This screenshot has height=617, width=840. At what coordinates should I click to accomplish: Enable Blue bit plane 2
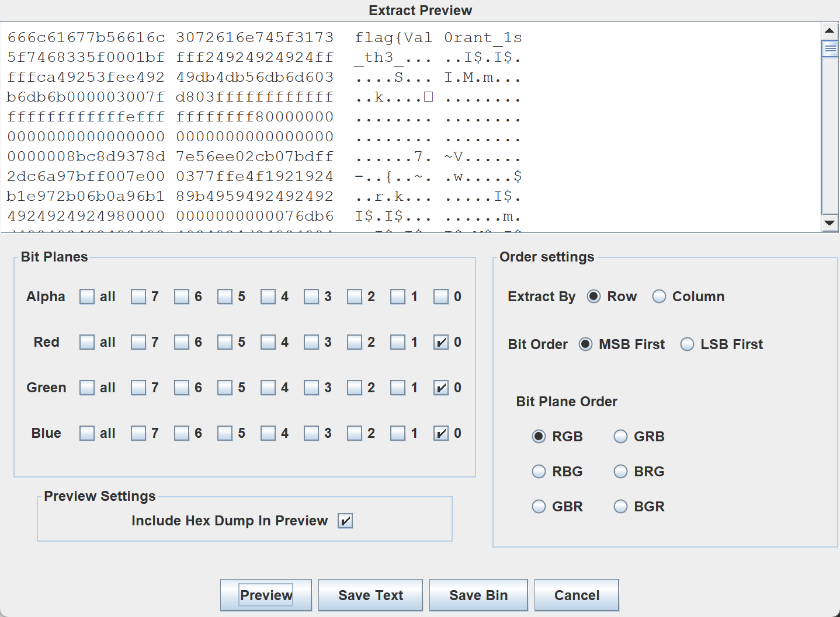point(355,433)
